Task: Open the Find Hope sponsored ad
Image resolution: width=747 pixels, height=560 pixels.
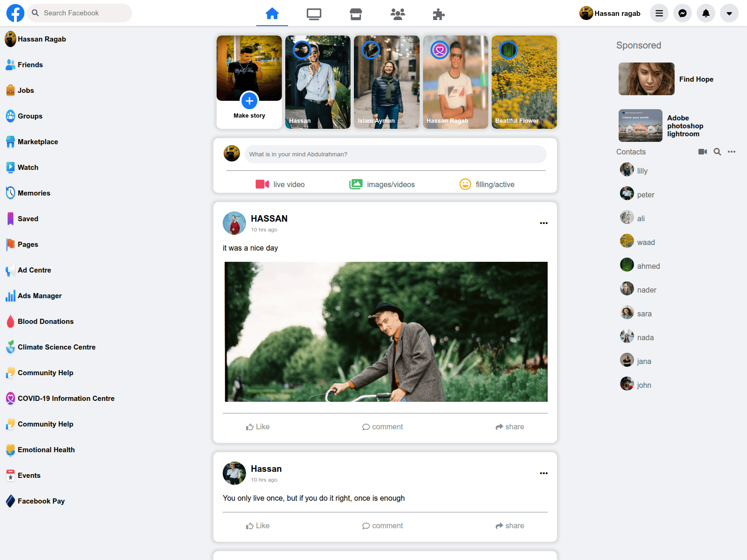Action: point(666,79)
